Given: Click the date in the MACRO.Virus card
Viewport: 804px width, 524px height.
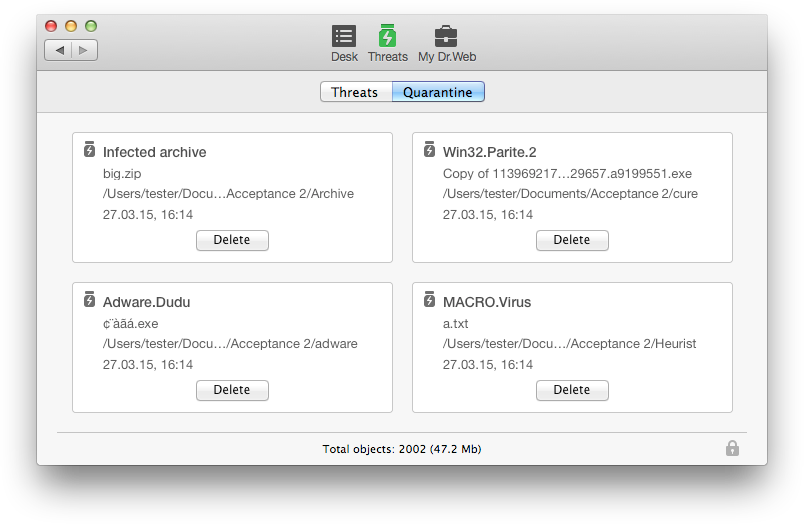Looking at the screenshot, I should point(488,365).
